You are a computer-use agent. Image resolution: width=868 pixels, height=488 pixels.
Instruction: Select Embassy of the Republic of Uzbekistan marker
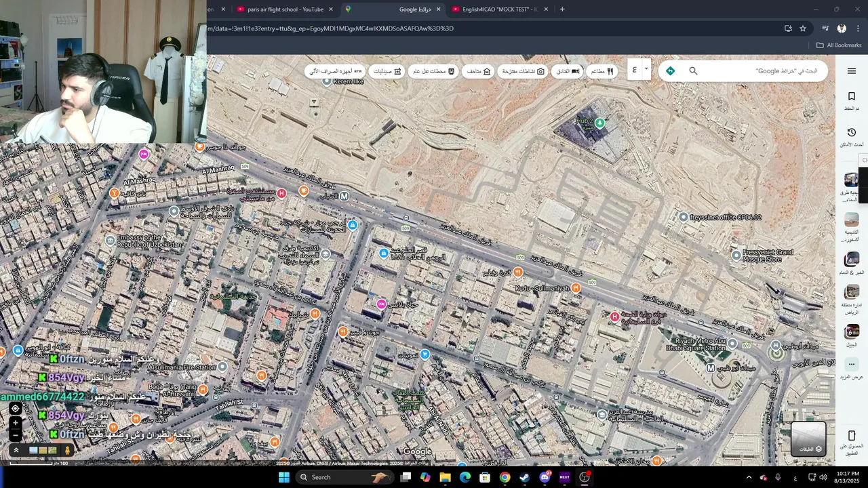[110, 241]
